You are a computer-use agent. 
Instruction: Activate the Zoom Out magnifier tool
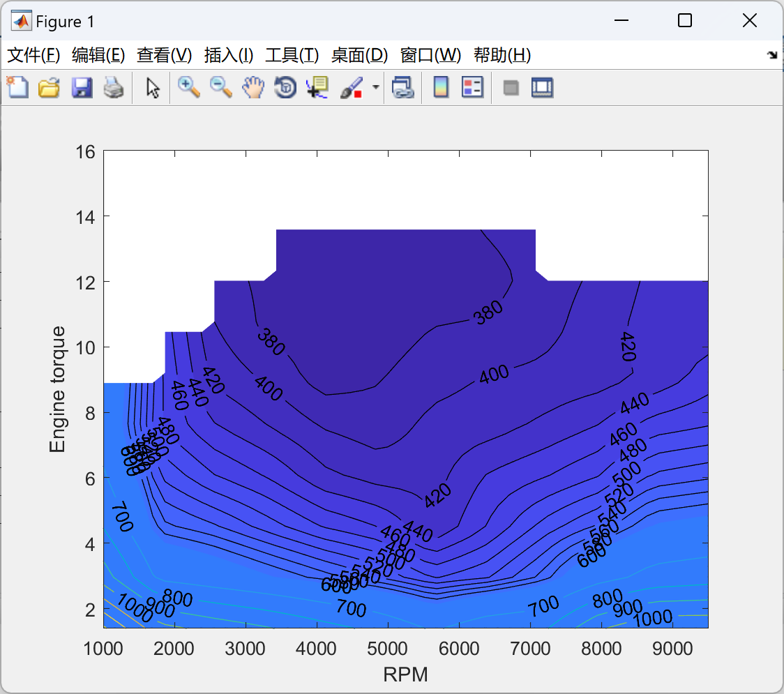[x=220, y=87]
